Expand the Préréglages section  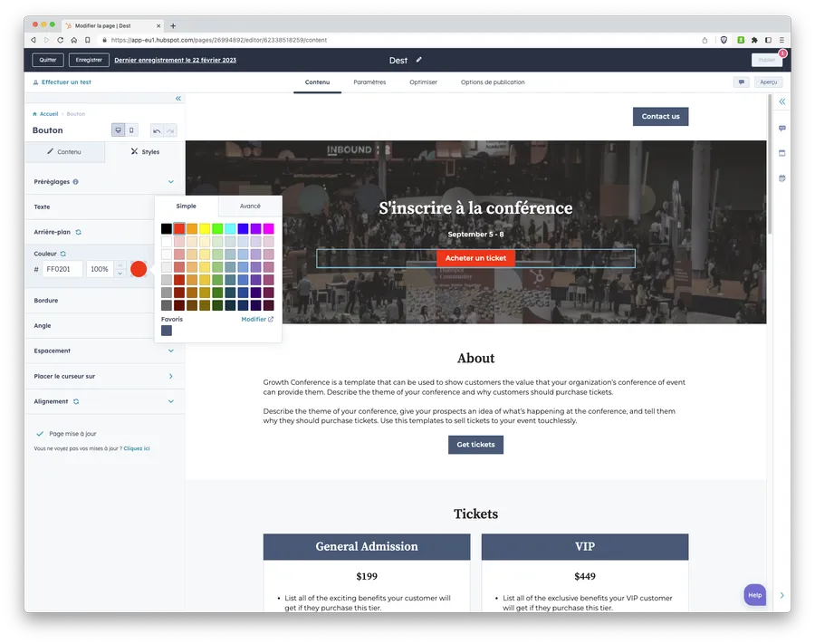pos(170,182)
